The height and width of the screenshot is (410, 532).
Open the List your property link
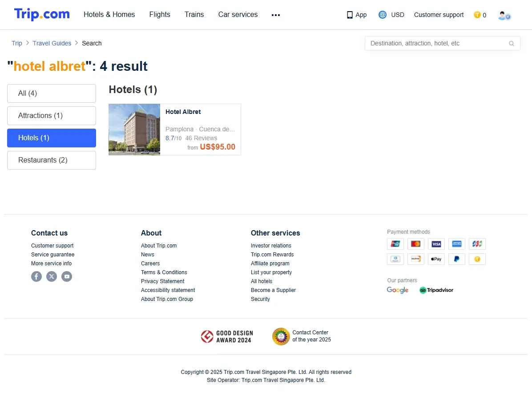271,272
